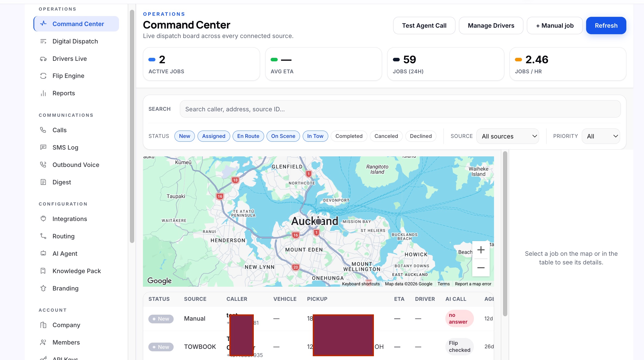The height and width of the screenshot is (360, 644).
Task: Click the New status badge in TOWBOOK row
Action: [161, 347]
